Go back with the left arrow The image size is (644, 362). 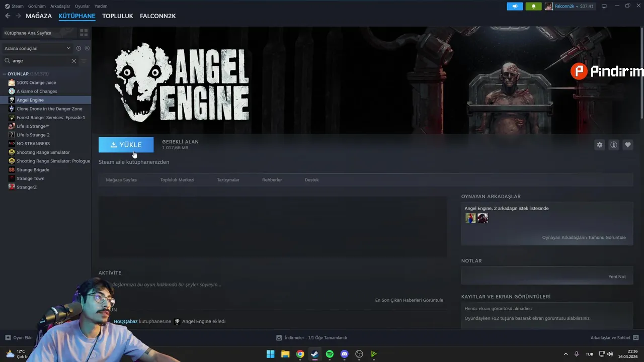8,16
